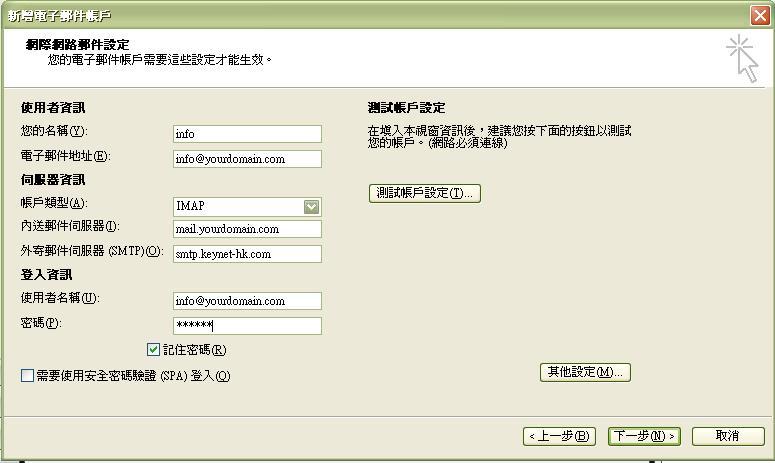Click the 測試帳戶設定 button
The height and width of the screenshot is (463, 775).
(x=425, y=193)
